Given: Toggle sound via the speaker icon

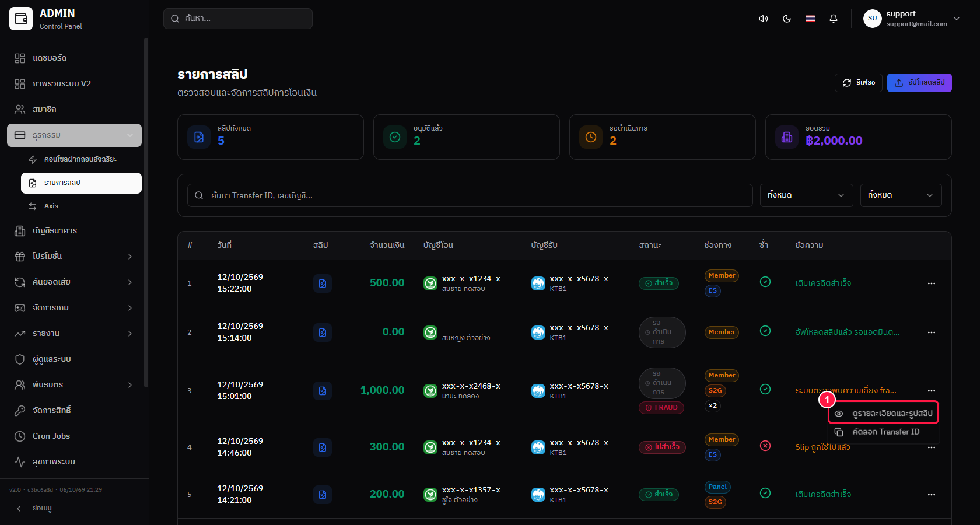Looking at the screenshot, I should coord(763,19).
